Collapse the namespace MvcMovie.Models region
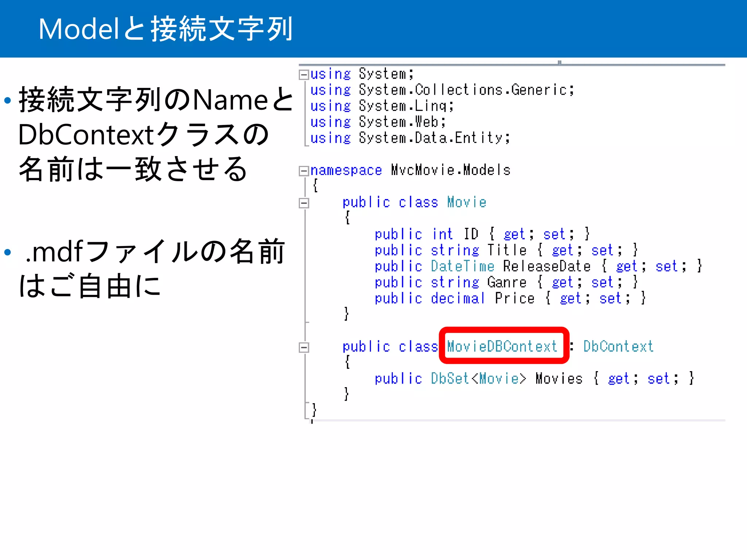747x560 pixels. click(x=304, y=171)
